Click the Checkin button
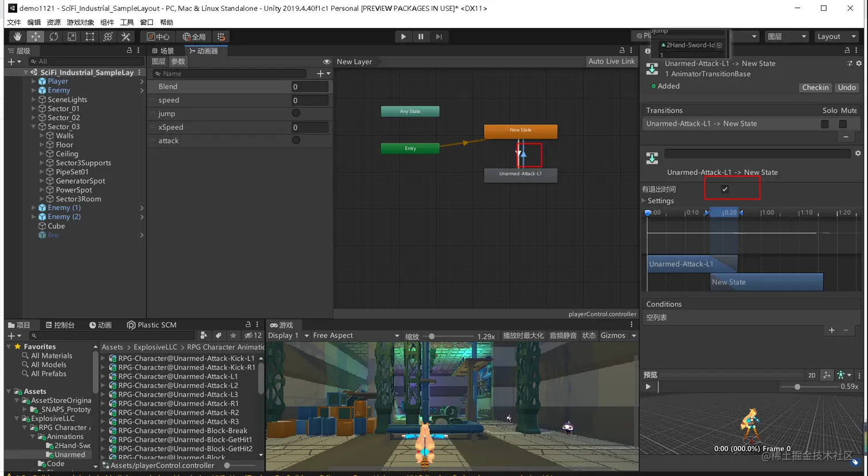This screenshot has width=868, height=476. coord(815,88)
